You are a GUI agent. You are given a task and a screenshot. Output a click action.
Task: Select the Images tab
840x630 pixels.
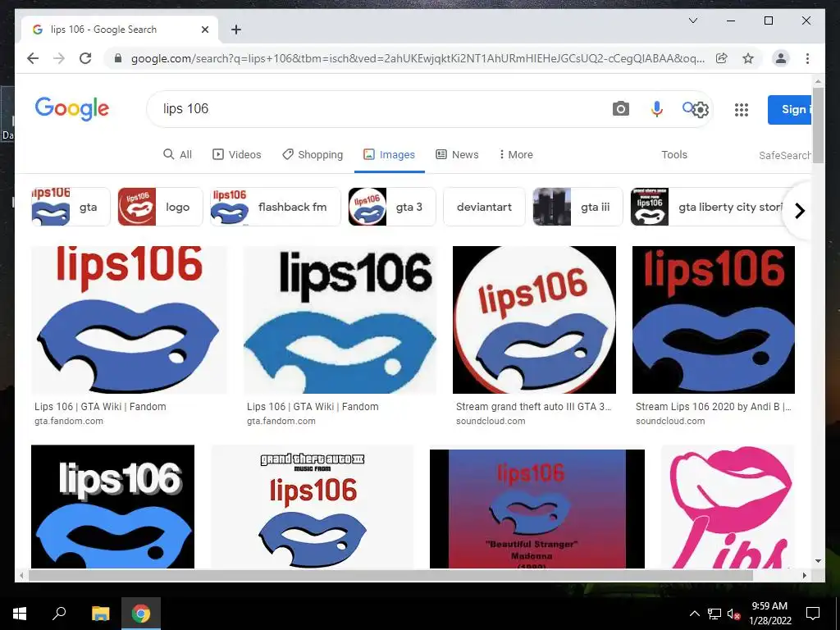[390, 154]
